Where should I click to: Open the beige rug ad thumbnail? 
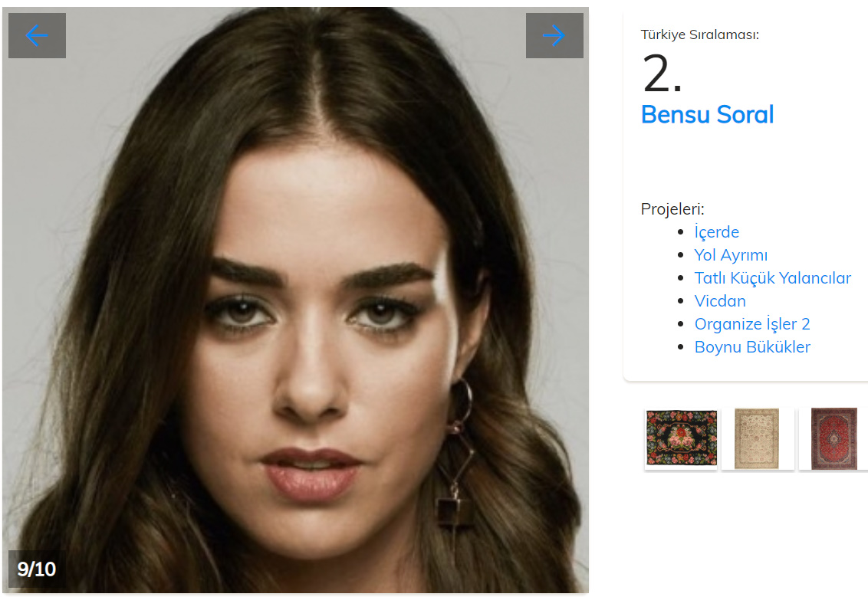[x=757, y=438]
